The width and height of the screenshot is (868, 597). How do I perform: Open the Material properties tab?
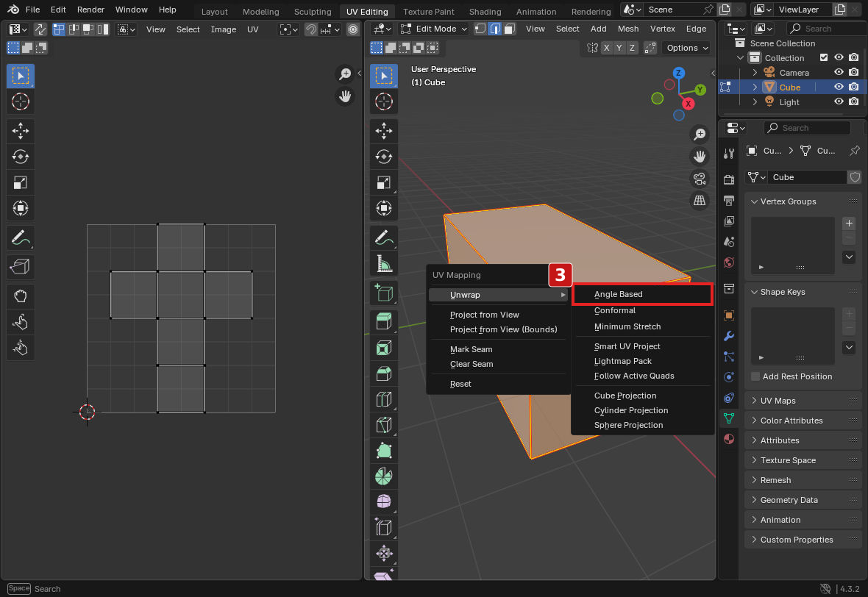(729, 439)
